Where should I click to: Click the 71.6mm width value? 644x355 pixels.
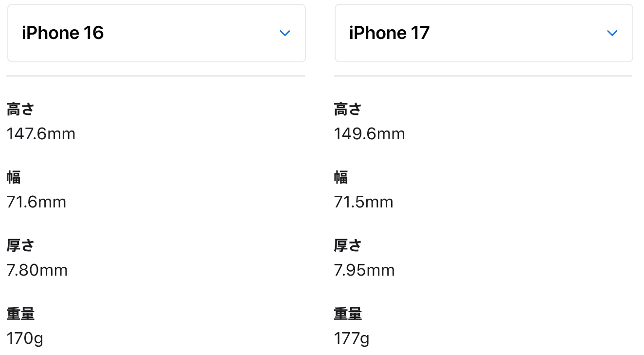point(36,202)
